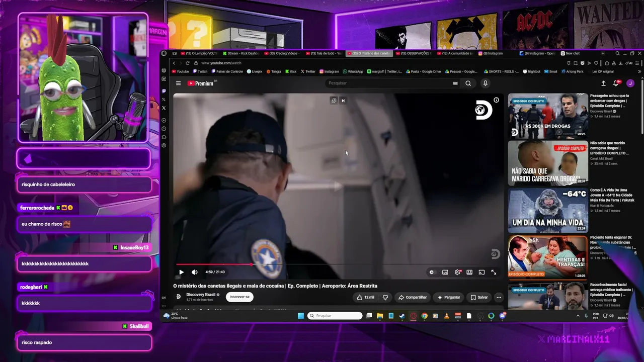Open 'UM DIA NA MINHA VIDA' video thumbnail
This screenshot has height=362, width=644.
(x=547, y=210)
